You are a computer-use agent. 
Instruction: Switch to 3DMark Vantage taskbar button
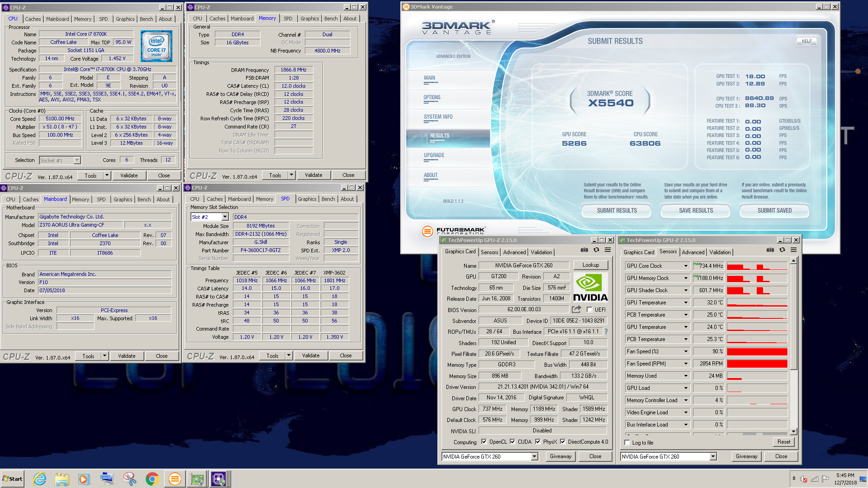point(175,479)
